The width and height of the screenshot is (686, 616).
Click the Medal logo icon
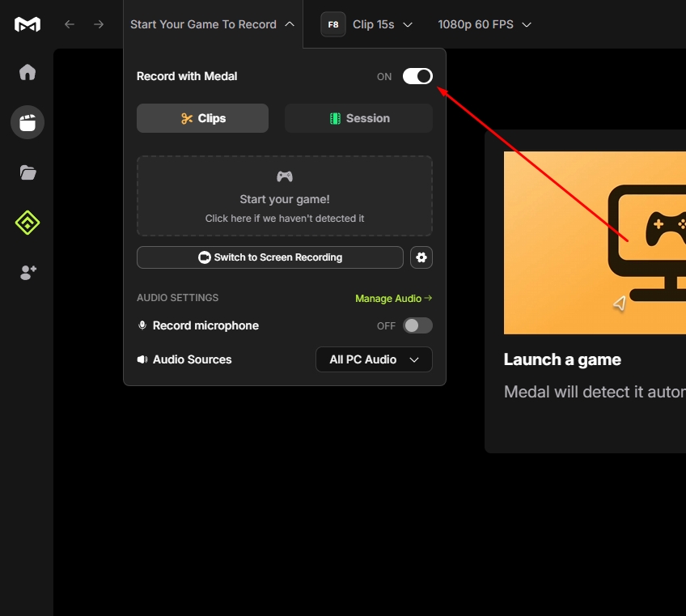[x=28, y=24]
